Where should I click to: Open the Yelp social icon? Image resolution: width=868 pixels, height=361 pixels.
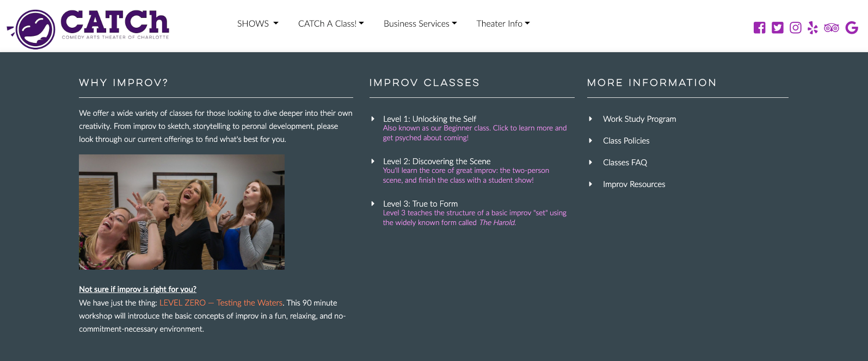tap(813, 28)
